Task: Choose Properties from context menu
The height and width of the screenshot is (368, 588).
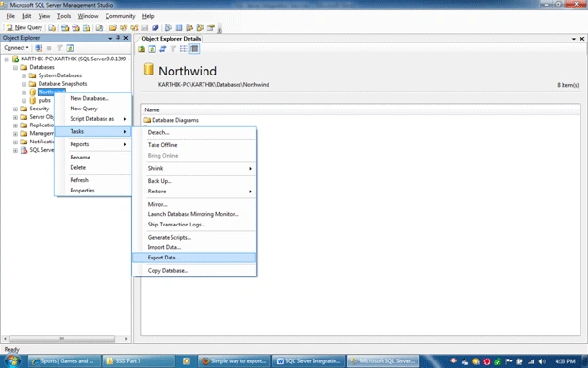Action: 92,191
